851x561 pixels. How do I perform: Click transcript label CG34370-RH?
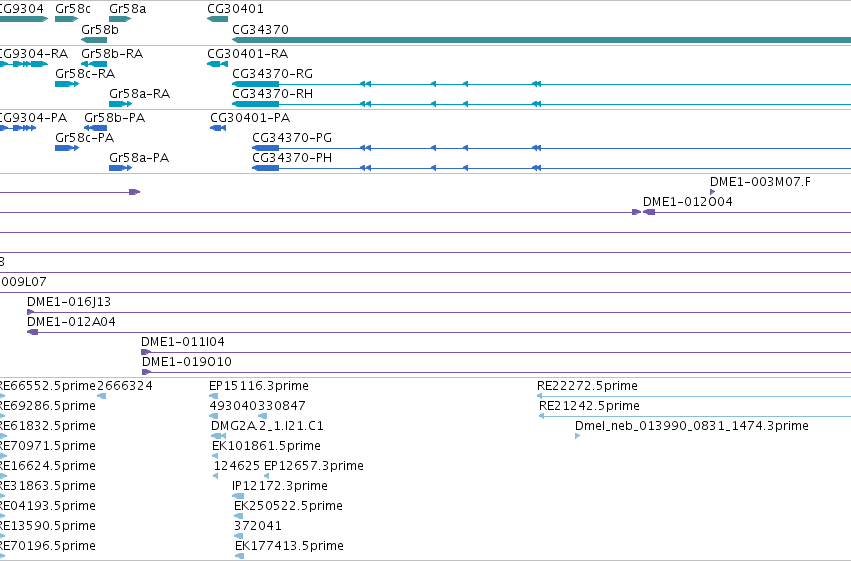(x=272, y=94)
